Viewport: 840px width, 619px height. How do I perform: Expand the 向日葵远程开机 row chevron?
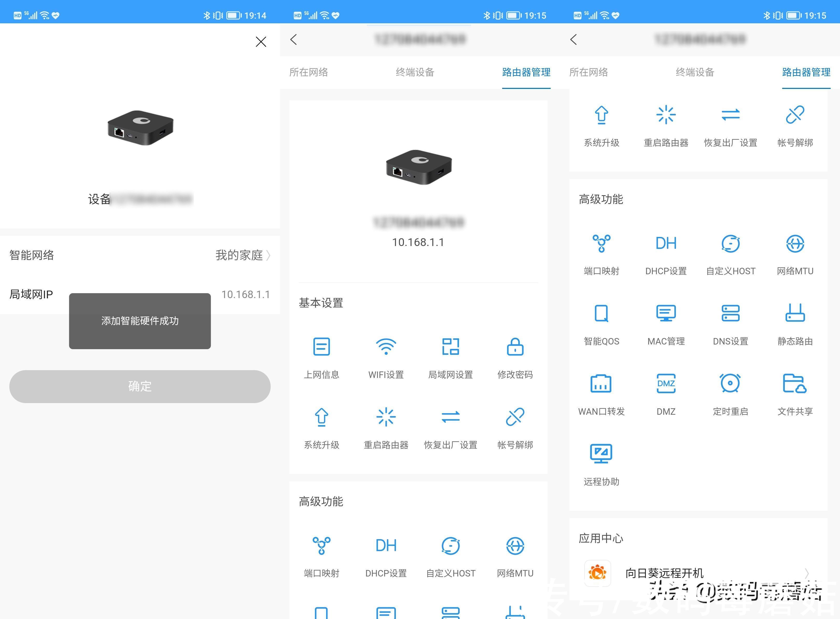(806, 573)
